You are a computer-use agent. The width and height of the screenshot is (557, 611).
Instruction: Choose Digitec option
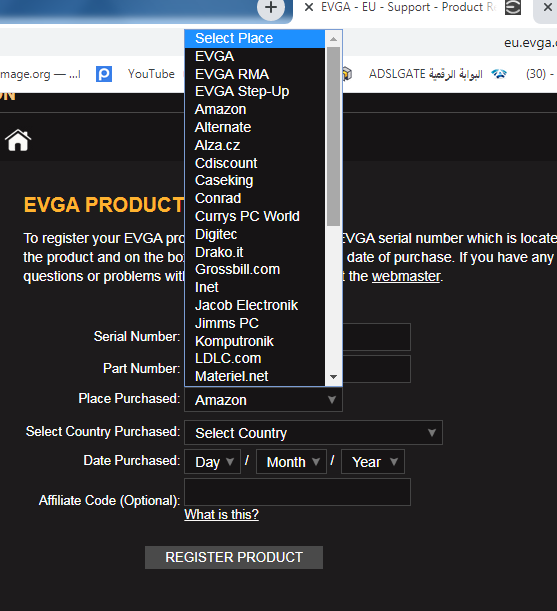(x=255, y=234)
